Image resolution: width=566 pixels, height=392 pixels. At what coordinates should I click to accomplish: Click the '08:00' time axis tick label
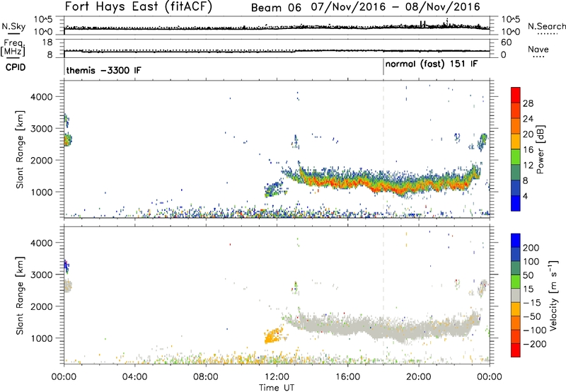pyautogui.click(x=206, y=377)
